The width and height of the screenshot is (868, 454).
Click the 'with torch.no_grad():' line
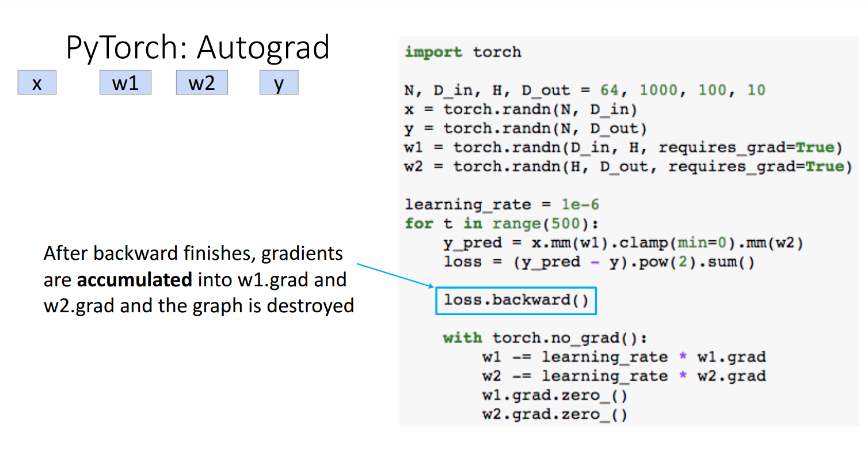tap(546, 338)
